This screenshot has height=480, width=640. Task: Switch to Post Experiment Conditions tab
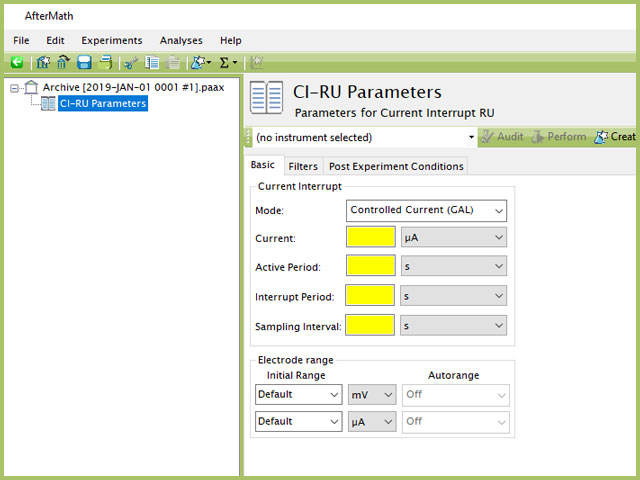click(396, 166)
